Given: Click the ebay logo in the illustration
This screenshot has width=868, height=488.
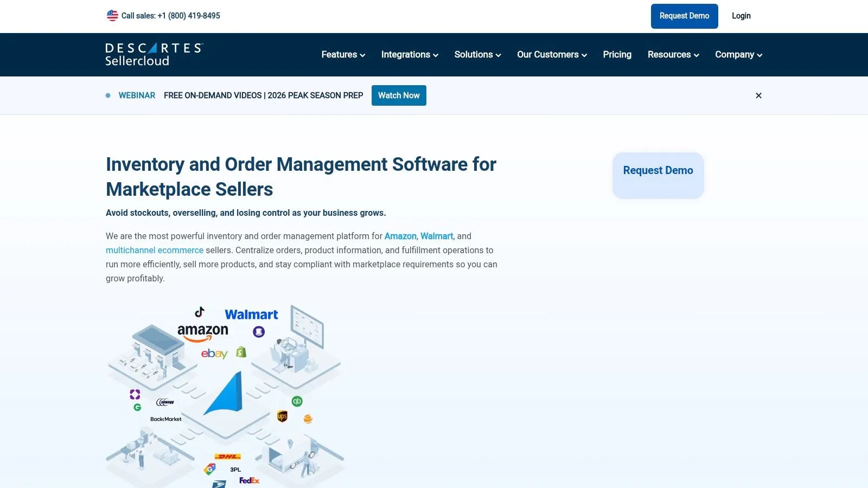Looking at the screenshot, I should click(x=214, y=354).
